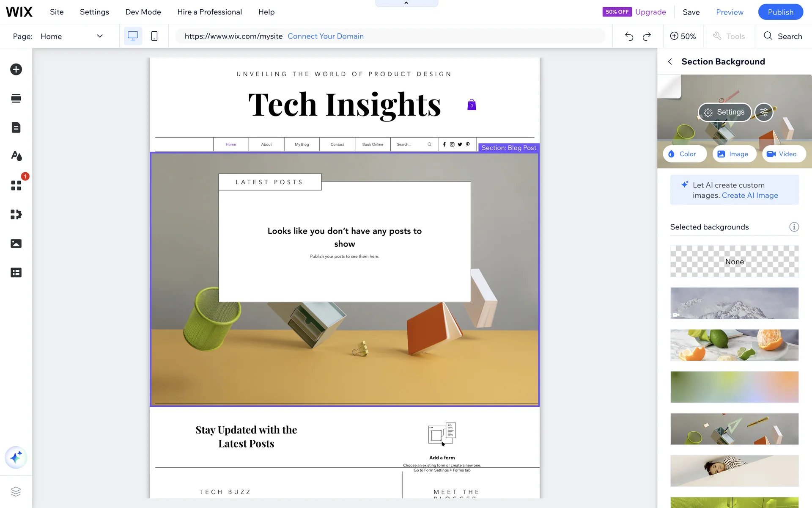Switch to desktop view
The height and width of the screenshot is (508, 812).
pyautogui.click(x=133, y=36)
